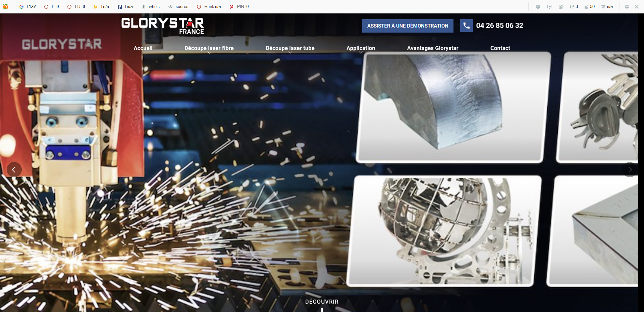Click the Rank parameter
Image resolution: width=644 pixels, height=312 pixels.
click(209, 6)
